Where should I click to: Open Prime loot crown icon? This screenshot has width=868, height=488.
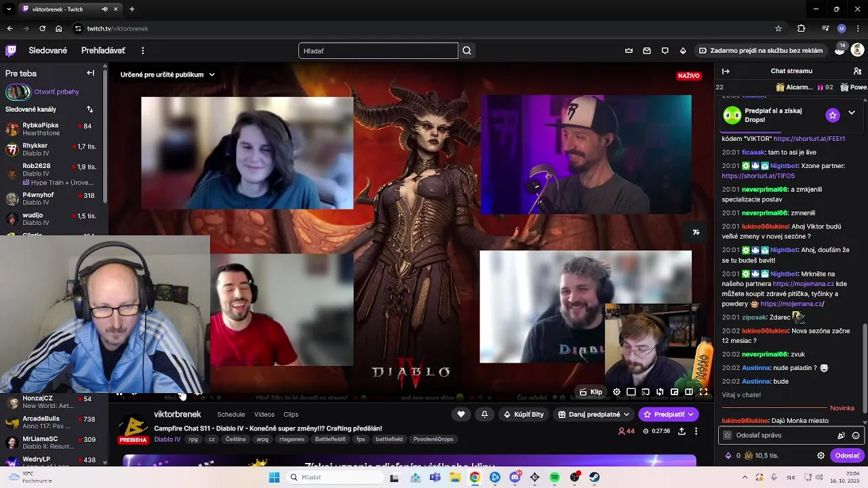(x=629, y=50)
